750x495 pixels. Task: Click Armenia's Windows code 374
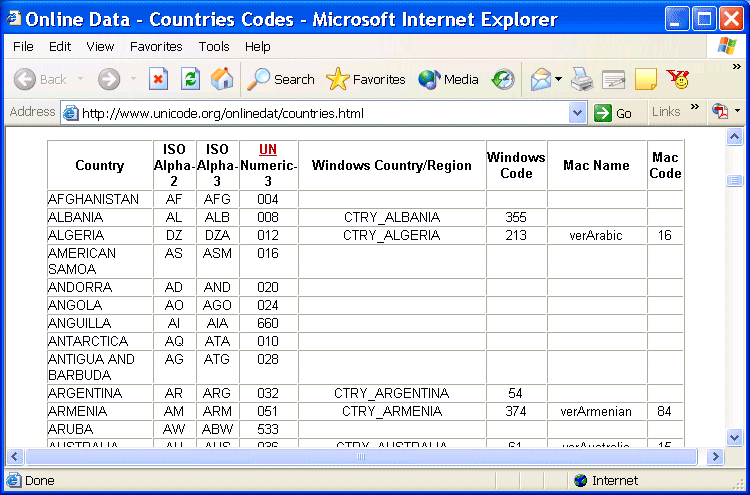point(516,411)
